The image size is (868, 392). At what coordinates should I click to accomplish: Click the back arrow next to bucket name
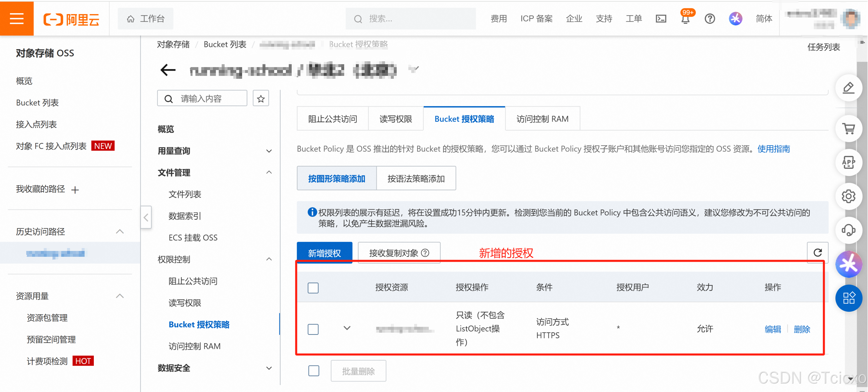tap(168, 70)
